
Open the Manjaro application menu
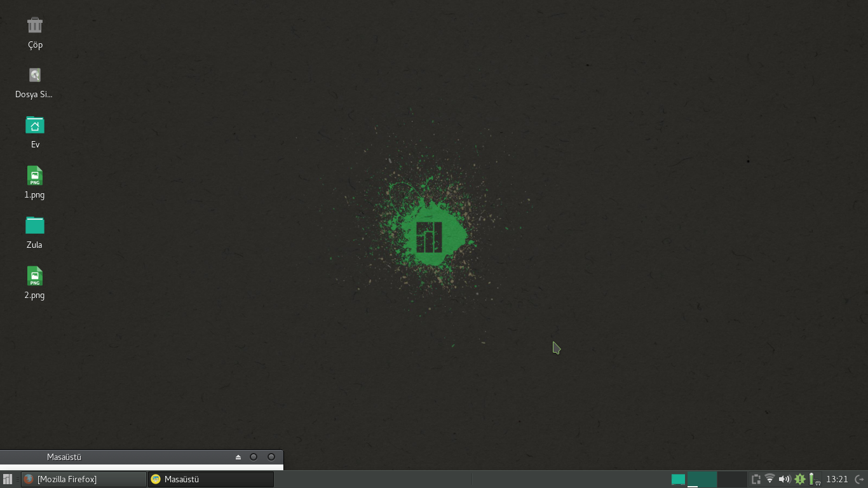pos(8,479)
